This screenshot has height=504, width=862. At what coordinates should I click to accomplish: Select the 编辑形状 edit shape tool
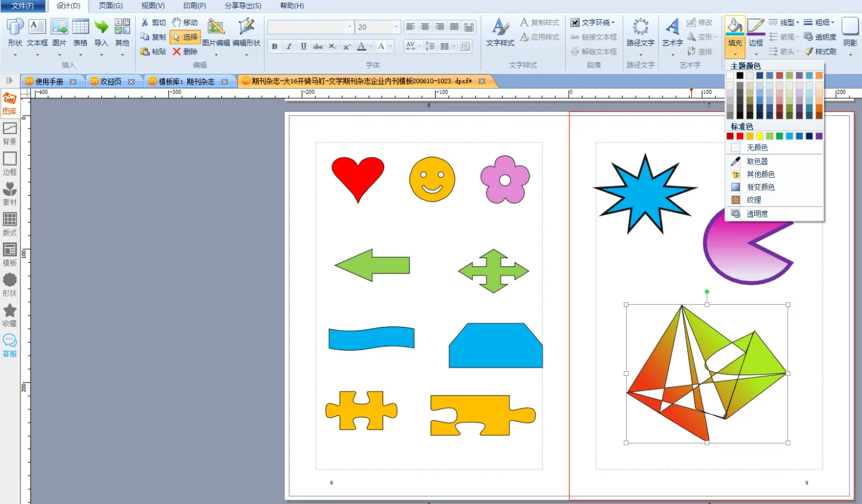point(246,33)
